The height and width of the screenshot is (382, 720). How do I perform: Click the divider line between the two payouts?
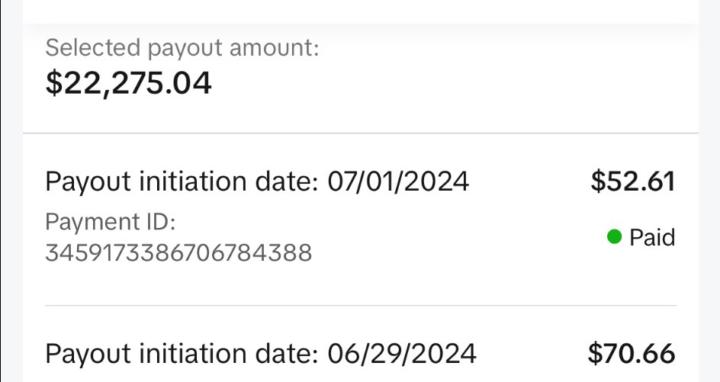[360, 305]
